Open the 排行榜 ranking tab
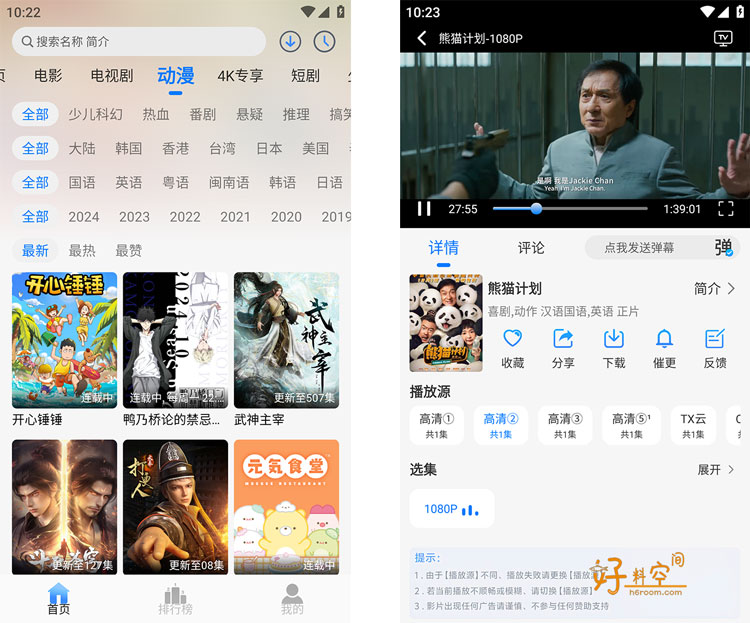 175,599
